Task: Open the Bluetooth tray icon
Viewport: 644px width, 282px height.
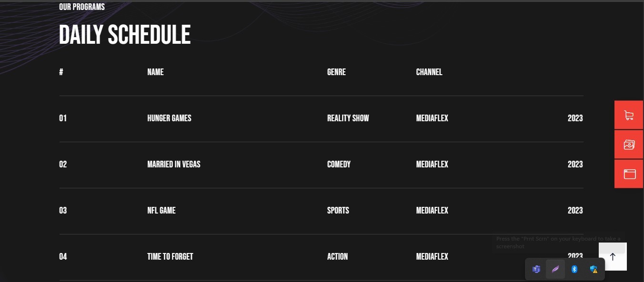Action: click(574, 269)
